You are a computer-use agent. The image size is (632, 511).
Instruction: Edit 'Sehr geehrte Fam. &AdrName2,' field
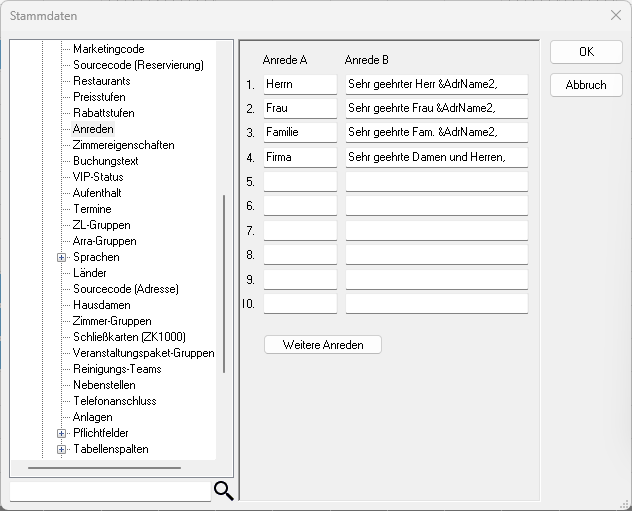[x=437, y=133]
